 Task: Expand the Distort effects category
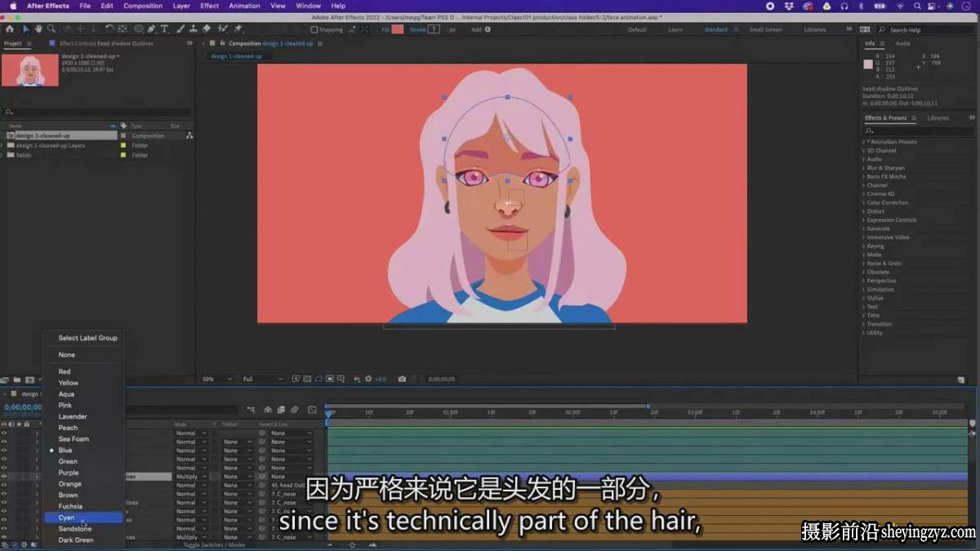863,211
